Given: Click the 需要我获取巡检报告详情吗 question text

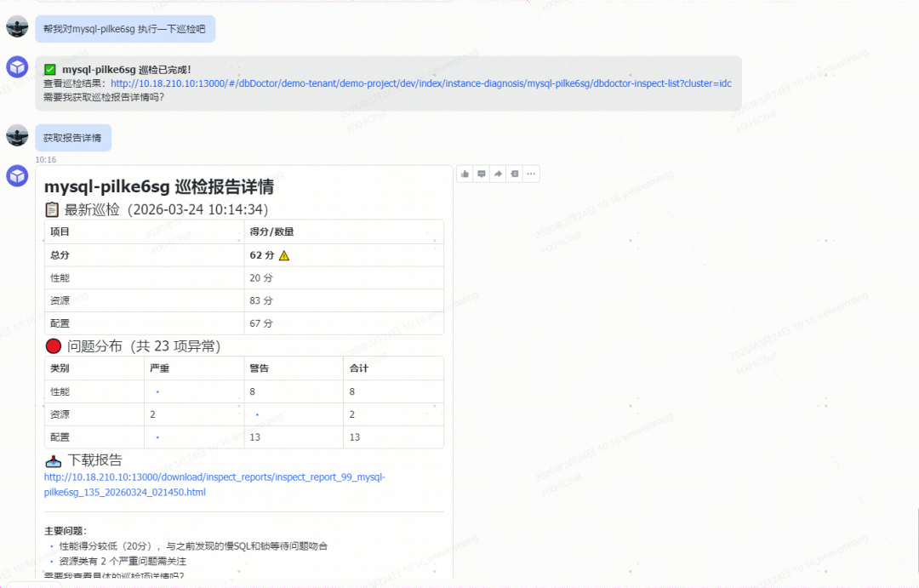Looking at the screenshot, I should (104, 97).
